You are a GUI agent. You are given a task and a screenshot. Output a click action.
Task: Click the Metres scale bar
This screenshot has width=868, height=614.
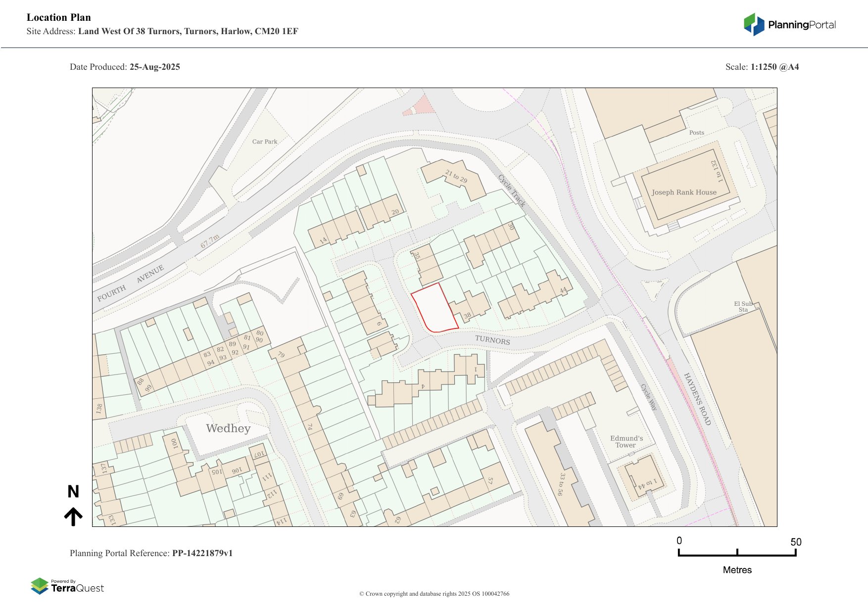point(737,553)
